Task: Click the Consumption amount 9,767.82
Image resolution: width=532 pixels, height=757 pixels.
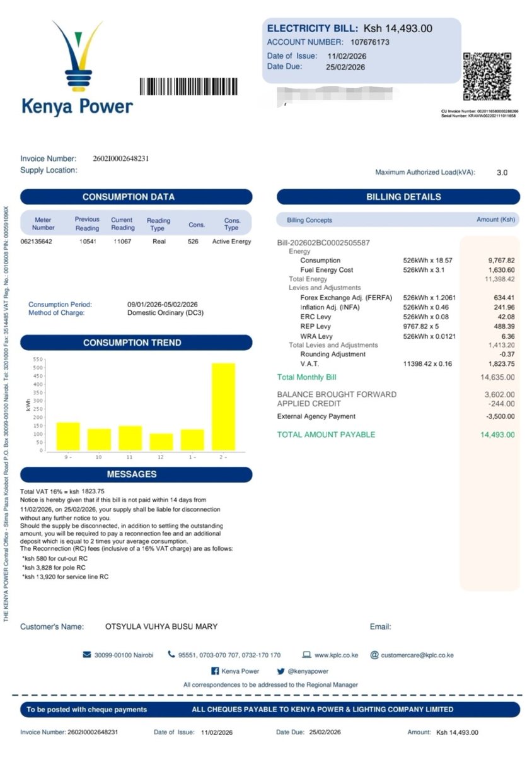Action: click(x=502, y=261)
